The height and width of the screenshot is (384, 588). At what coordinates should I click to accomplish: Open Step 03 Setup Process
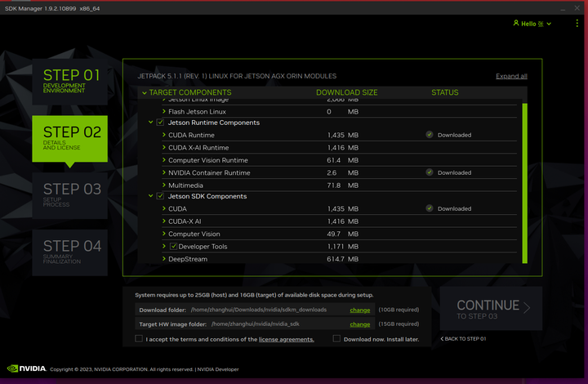[x=69, y=195]
